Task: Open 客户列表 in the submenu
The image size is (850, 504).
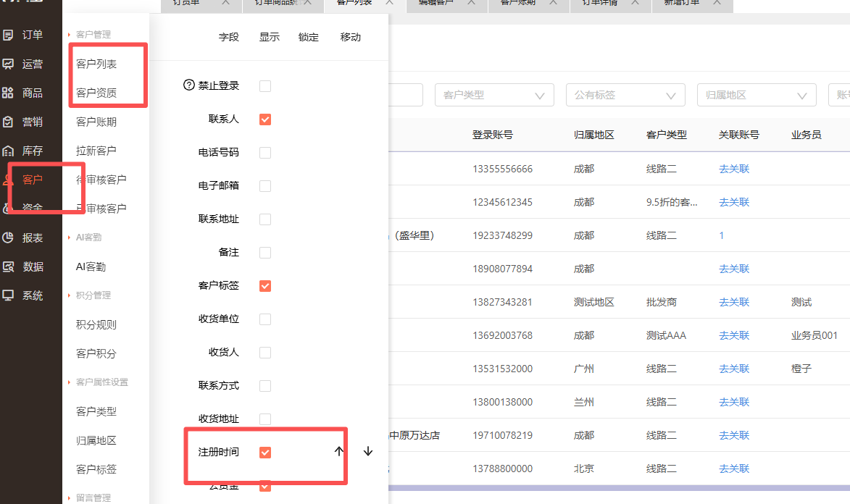Action: (96, 64)
